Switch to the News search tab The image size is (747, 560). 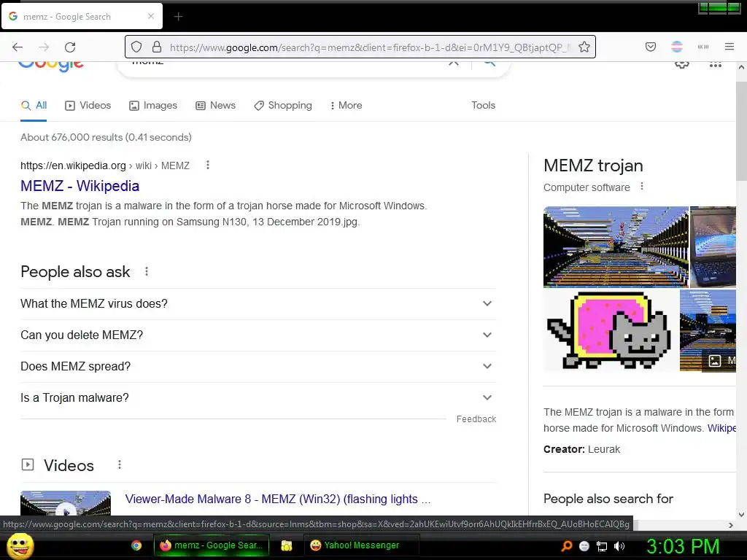tap(215, 106)
